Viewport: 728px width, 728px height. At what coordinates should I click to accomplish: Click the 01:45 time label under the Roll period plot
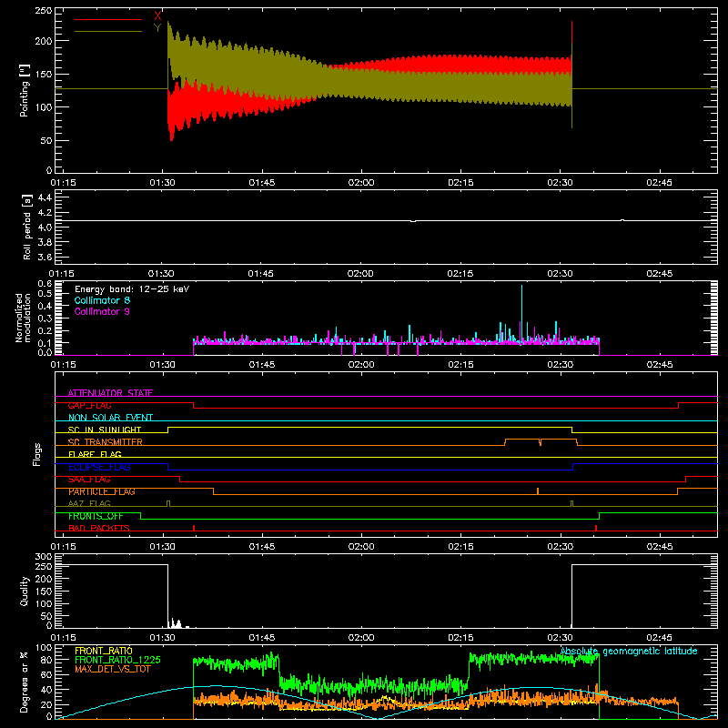(x=260, y=274)
